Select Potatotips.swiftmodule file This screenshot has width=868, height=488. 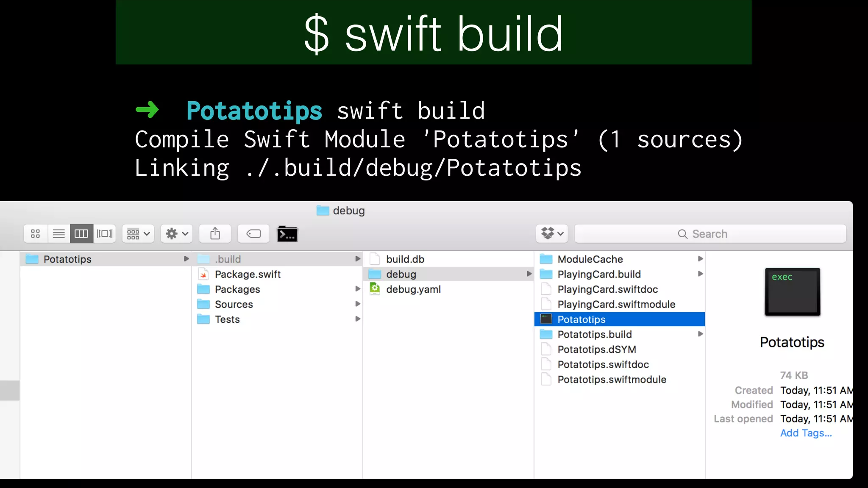tap(620, 379)
